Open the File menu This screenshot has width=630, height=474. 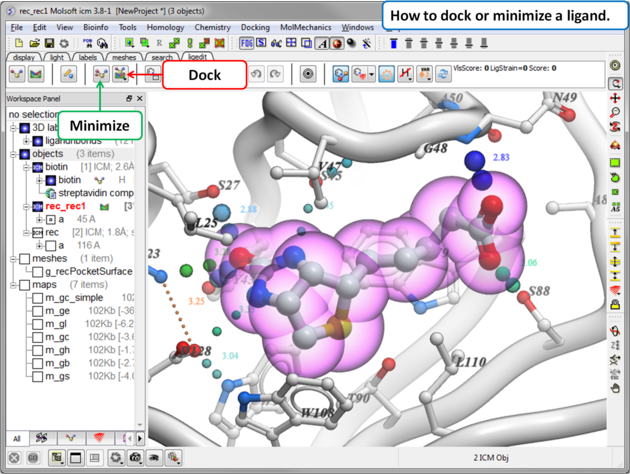pos(16,27)
